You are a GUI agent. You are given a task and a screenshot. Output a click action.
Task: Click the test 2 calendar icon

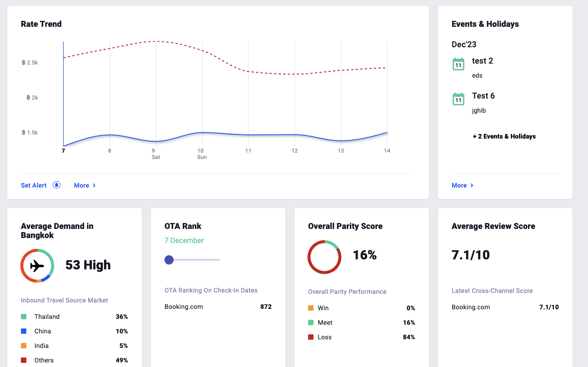click(458, 64)
